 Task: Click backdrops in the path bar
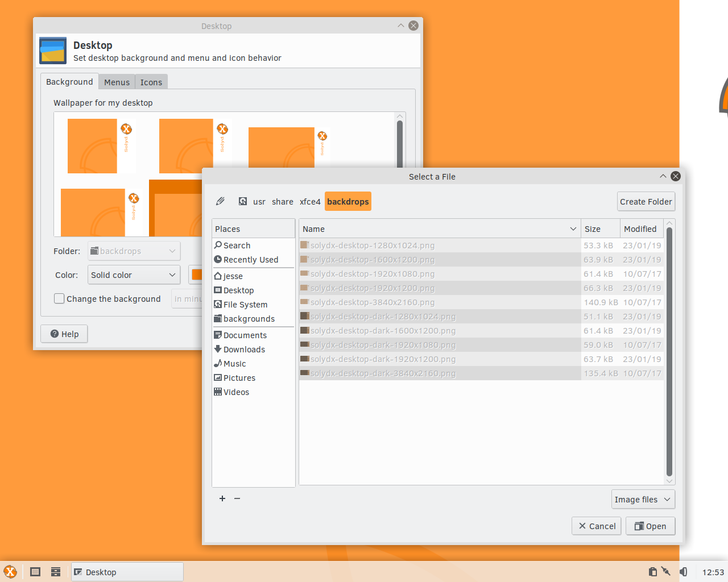pyautogui.click(x=348, y=201)
